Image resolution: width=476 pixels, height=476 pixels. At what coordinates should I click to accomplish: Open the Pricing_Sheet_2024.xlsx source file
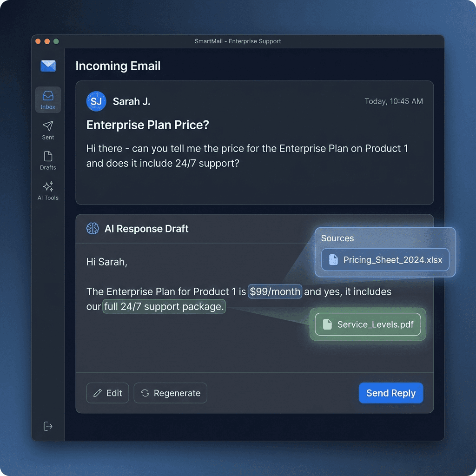(x=385, y=260)
